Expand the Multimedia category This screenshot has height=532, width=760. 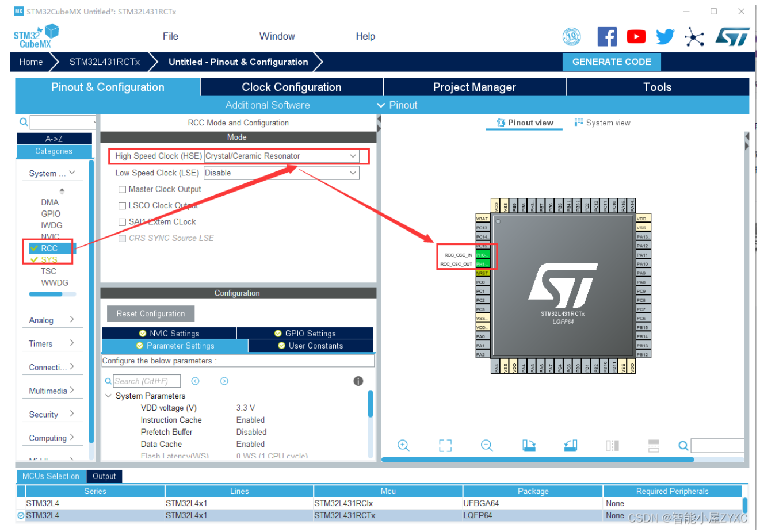click(52, 391)
